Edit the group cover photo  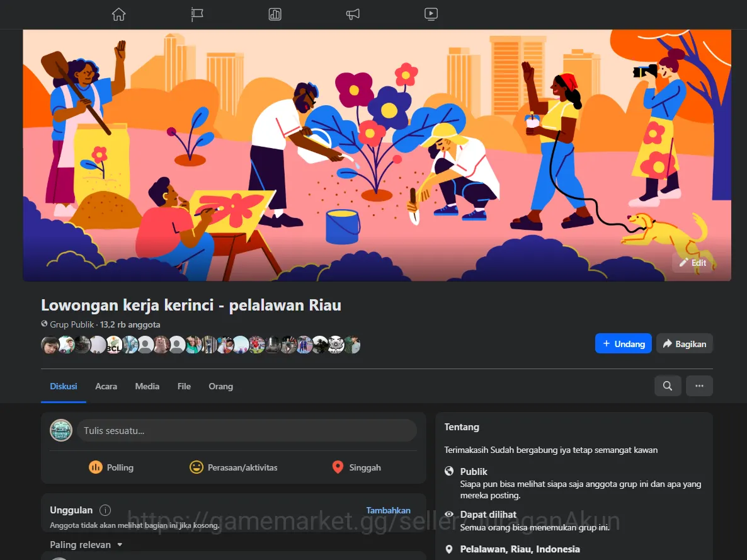coord(693,263)
